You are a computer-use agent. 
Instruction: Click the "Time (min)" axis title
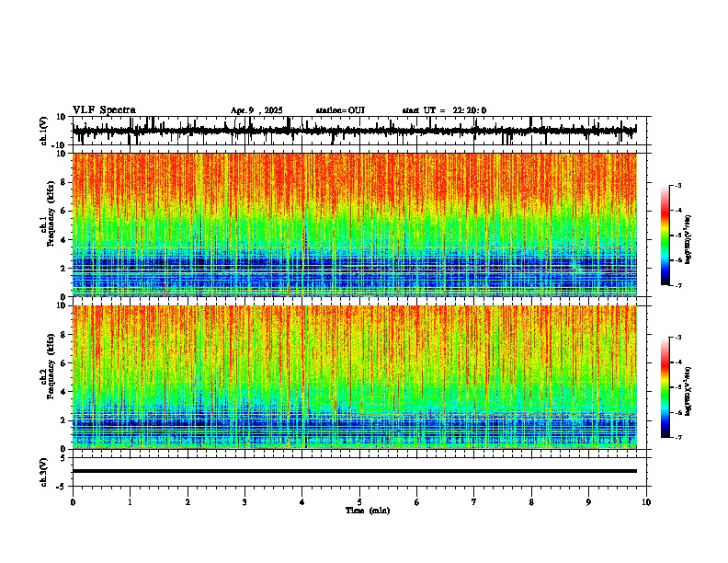368,511
